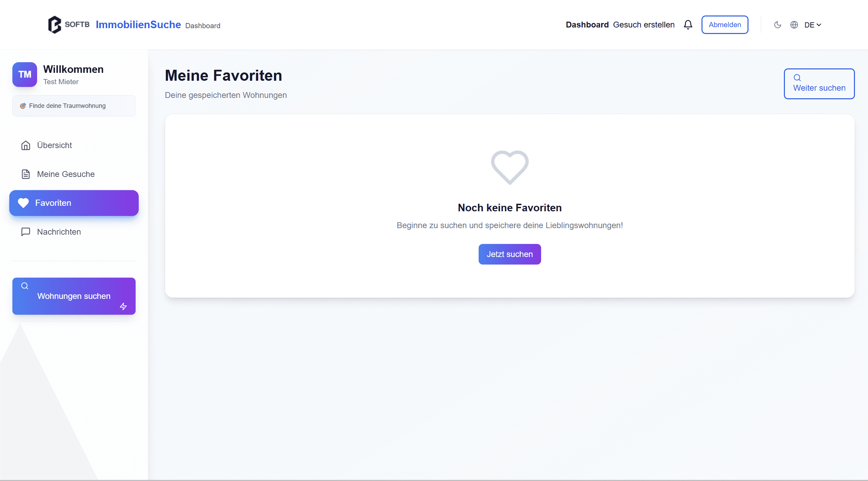Click the Weiter suchen button
The image size is (868, 481).
[819, 84]
